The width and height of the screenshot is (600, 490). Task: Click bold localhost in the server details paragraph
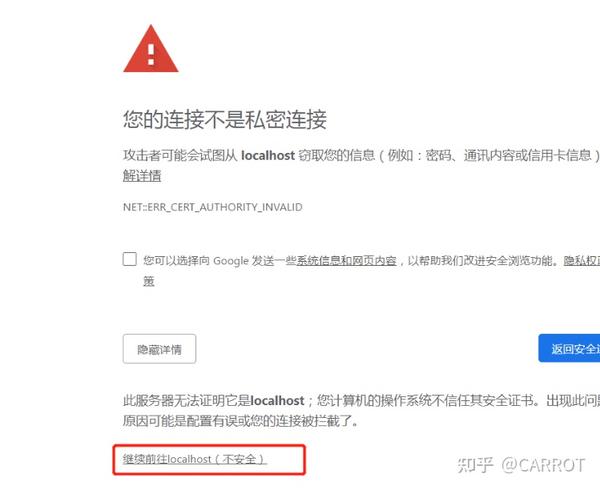pos(277,400)
